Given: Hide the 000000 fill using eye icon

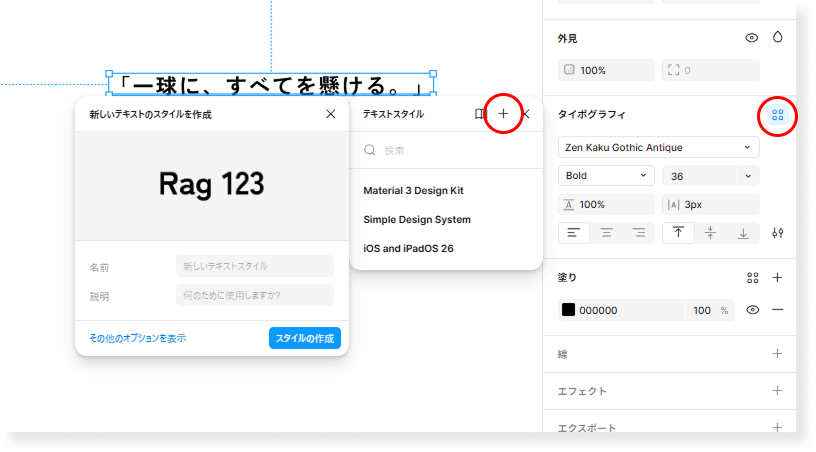Looking at the screenshot, I should tap(752, 310).
